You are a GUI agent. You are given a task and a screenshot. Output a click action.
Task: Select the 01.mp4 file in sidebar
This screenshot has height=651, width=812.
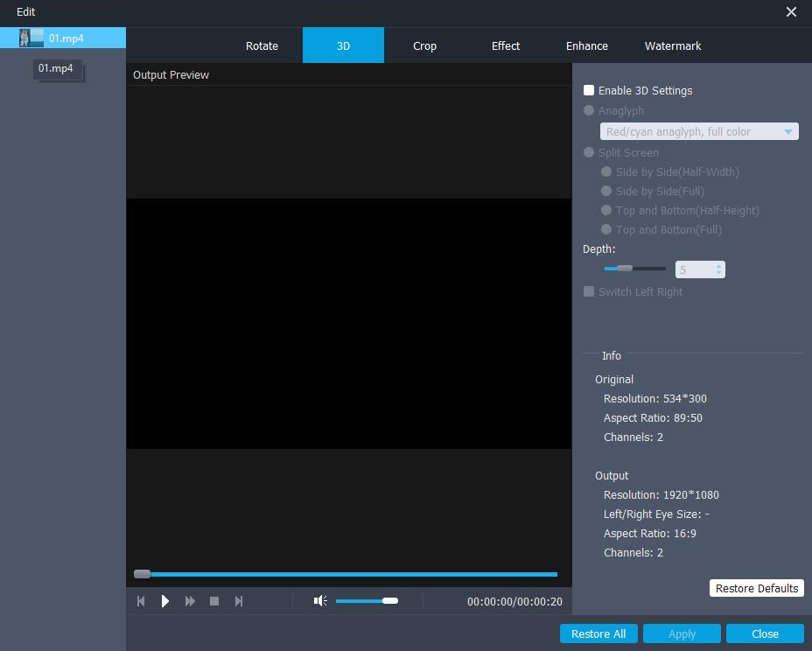click(63, 38)
